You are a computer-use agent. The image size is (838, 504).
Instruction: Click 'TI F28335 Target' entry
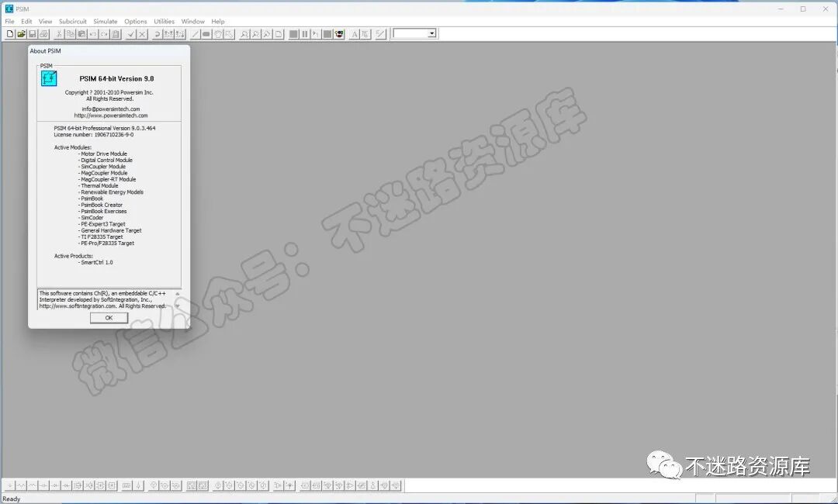click(x=102, y=237)
